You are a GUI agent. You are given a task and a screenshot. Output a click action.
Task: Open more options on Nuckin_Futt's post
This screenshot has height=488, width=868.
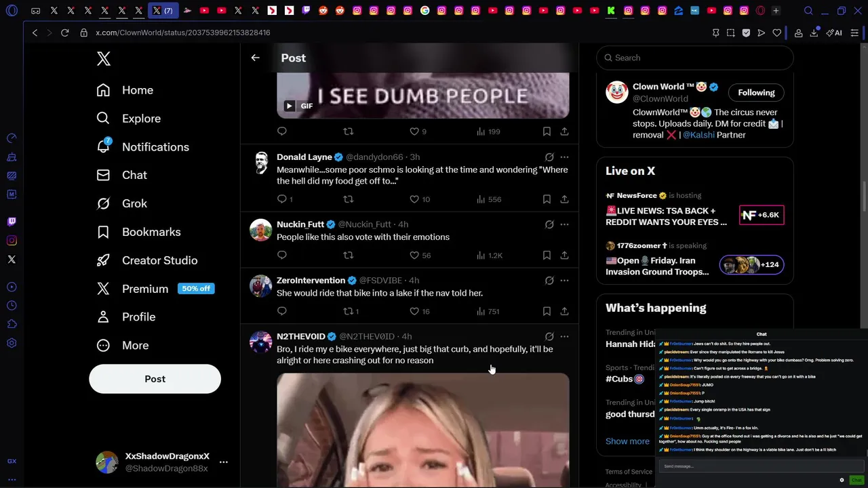point(564,224)
